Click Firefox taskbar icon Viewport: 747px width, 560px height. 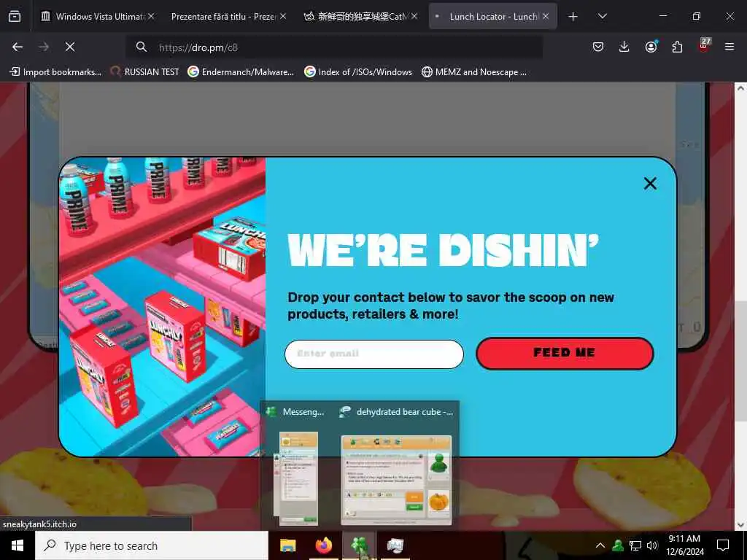[x=324, y=545]
